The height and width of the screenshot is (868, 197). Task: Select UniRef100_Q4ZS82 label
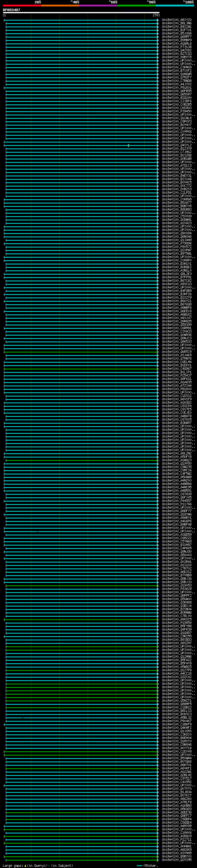coord(177,50)
